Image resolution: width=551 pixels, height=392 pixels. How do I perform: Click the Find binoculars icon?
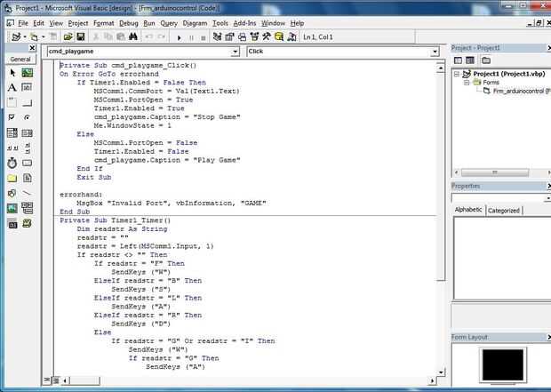(133, 36)
